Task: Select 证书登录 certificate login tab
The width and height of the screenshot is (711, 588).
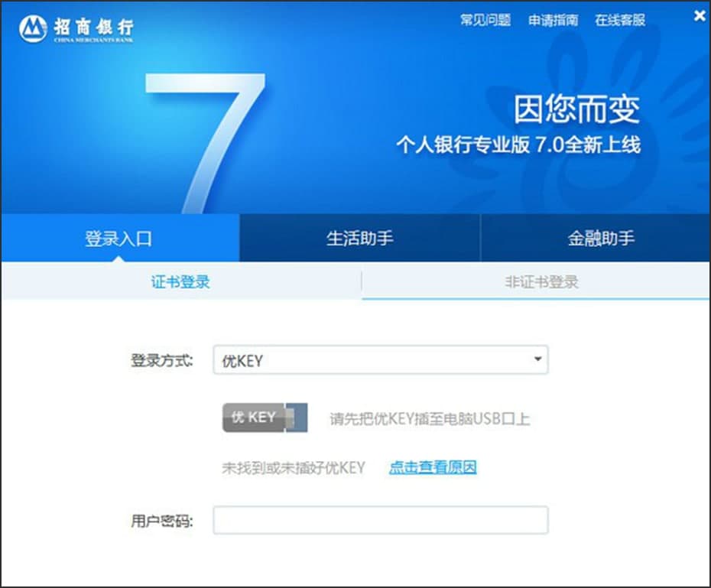Action: [x=180, y=281]
